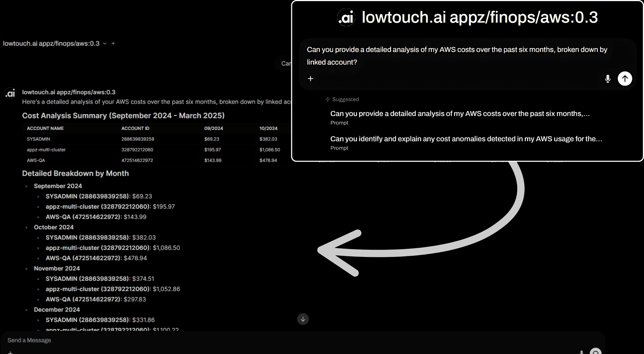Screen dimensions: 644x354
Task: Click the overlay prompt text about linked account
Action: [x=457, y=56]
